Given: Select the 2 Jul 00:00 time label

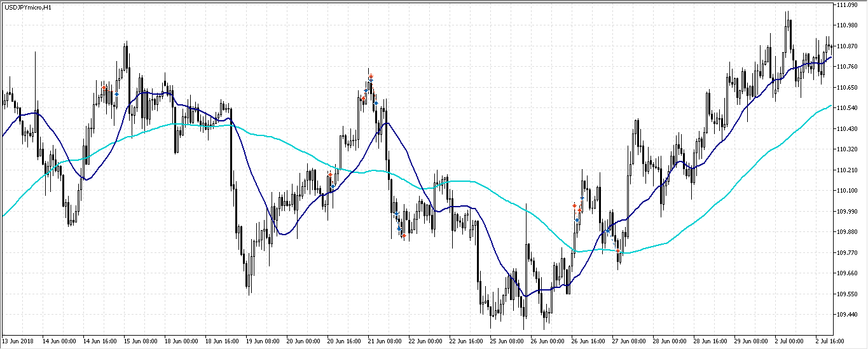Looking at the screenshot, I should point(790,341).
